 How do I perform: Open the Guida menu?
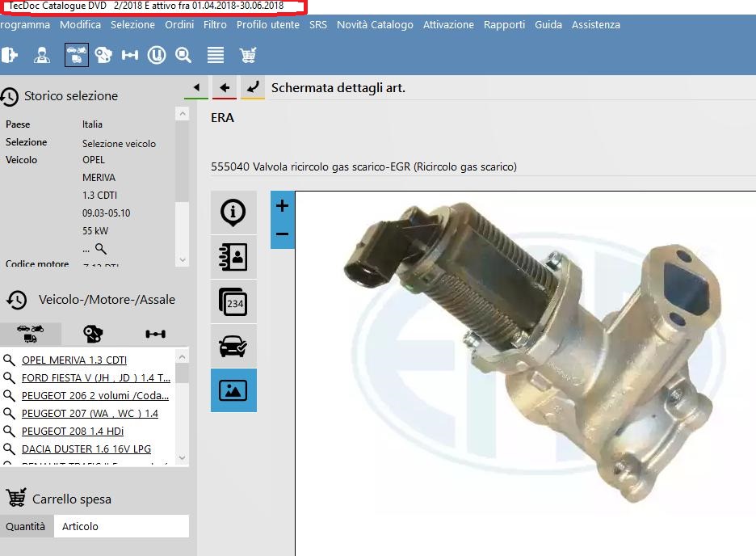(x=548, y=24)
